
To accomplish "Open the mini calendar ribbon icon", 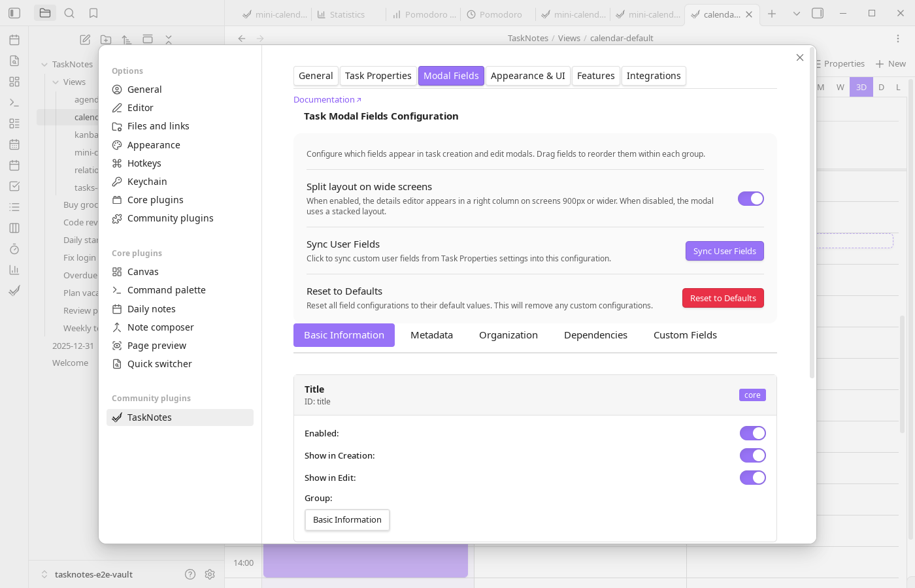I will coord(14,144).
